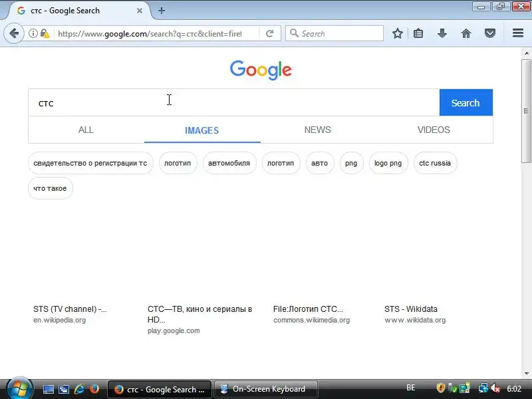
Task: Click Switch between windows quick launch icon
Action: 63,389
